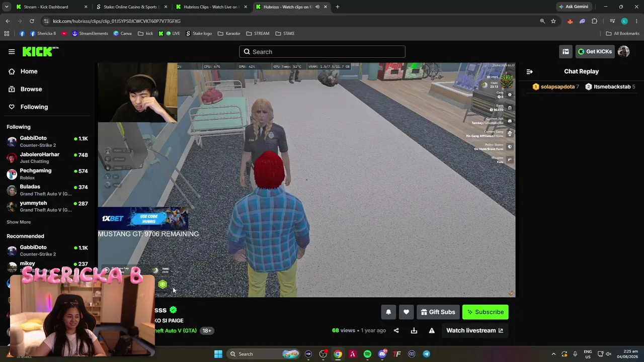Turn on notifications with the bell button
The width and height of the screenshot is (644, 362).
388,312
